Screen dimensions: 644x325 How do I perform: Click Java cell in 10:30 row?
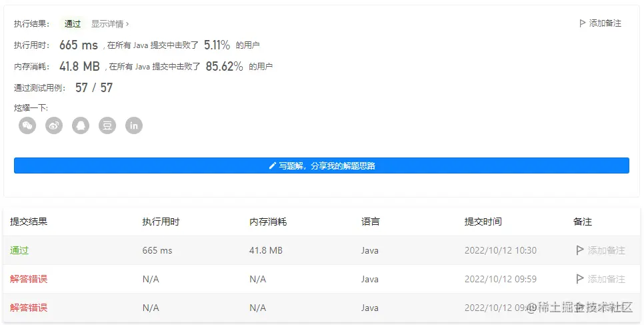click(369, 250)
